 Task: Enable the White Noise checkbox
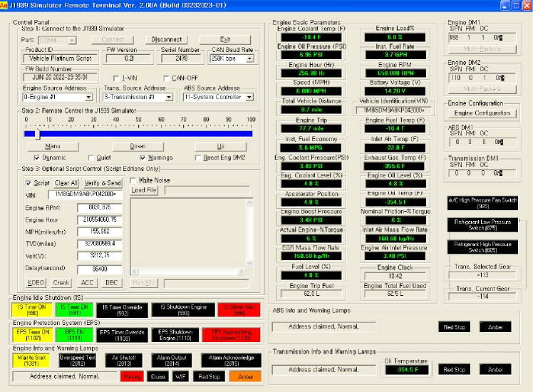point(133,180)
